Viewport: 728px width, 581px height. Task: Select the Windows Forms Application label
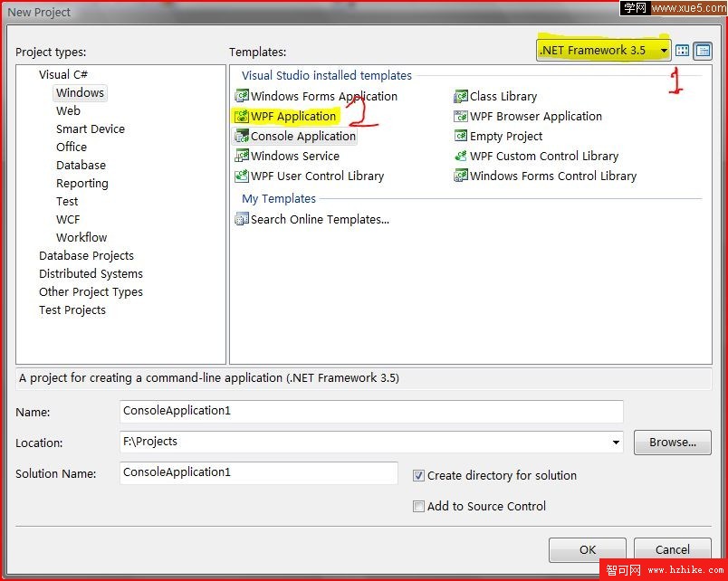point(324,96)
